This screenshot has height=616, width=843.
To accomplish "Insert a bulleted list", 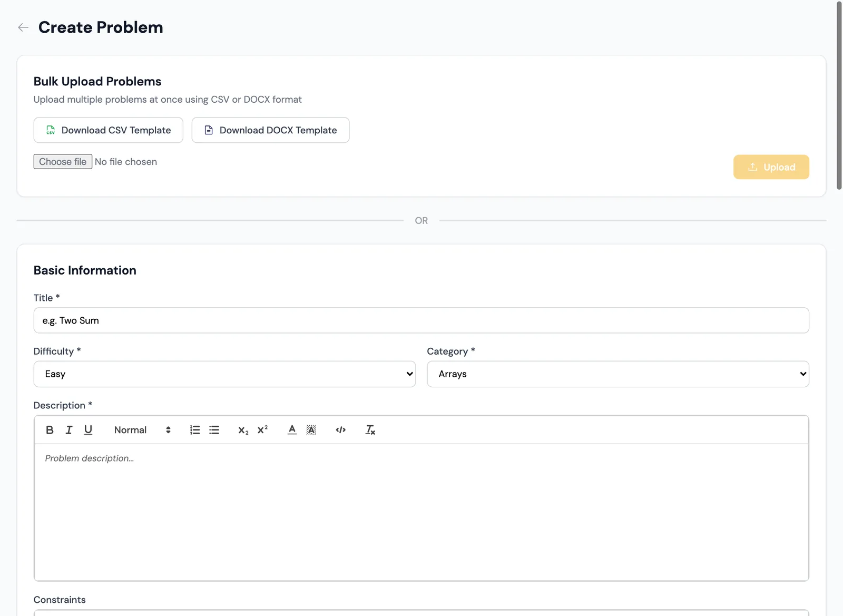I will [x=214, y=430].
